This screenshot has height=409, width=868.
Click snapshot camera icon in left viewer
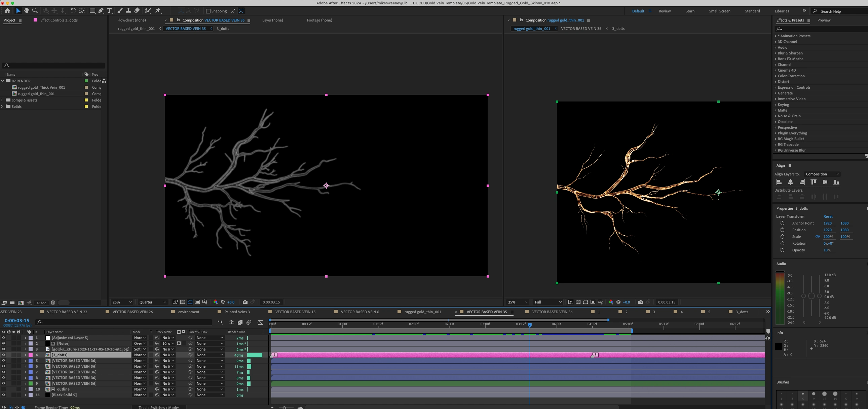click(245, 302)
